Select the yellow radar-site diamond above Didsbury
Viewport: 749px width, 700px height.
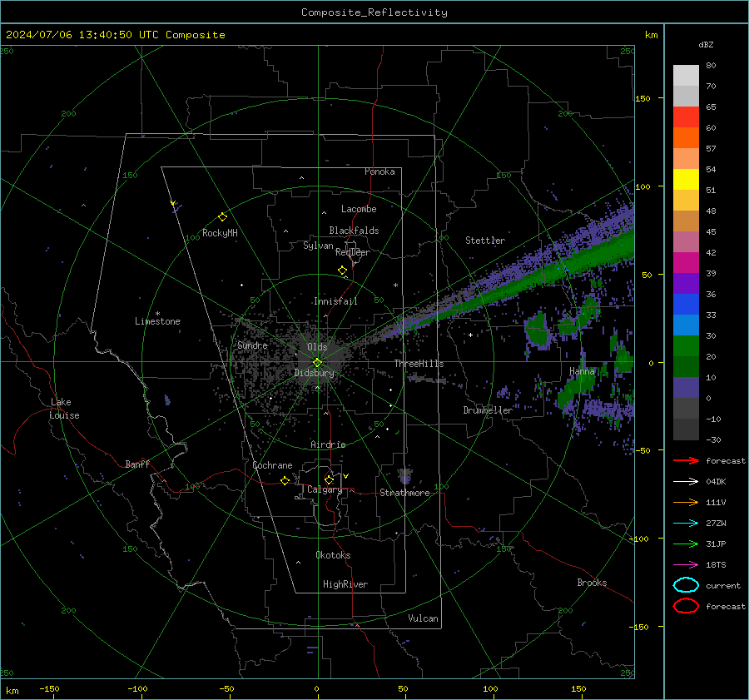[318, 363]
